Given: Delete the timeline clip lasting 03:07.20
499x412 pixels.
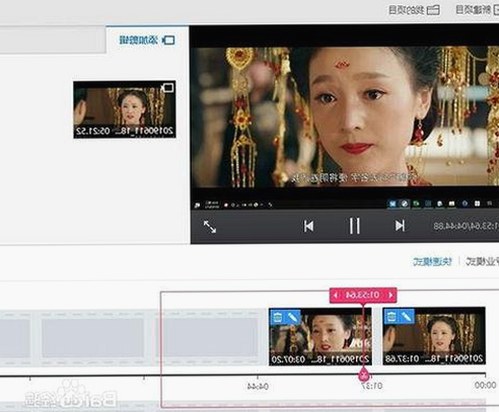Looking at the screenshot, I should pos(277,317).
